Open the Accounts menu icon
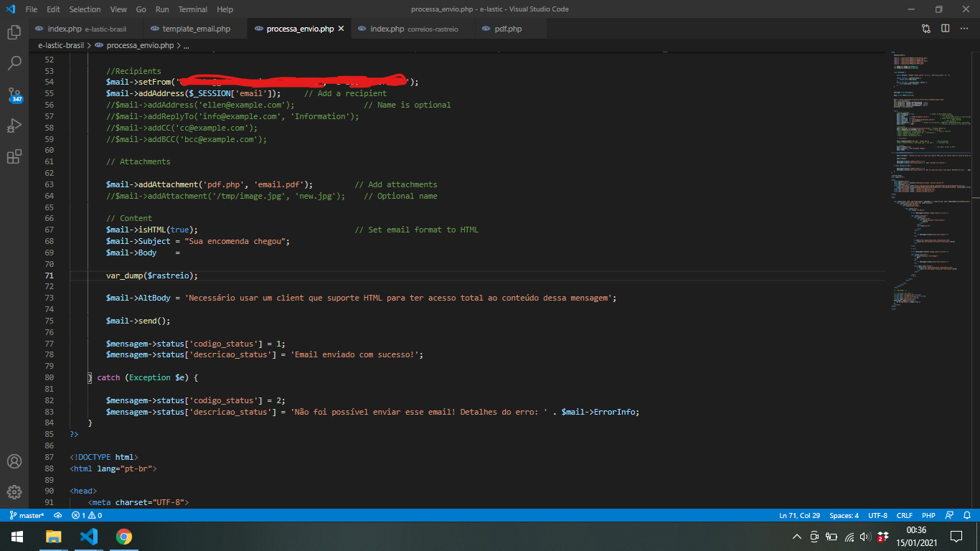This screenshot has width=980, height=551. click(14, 461)
